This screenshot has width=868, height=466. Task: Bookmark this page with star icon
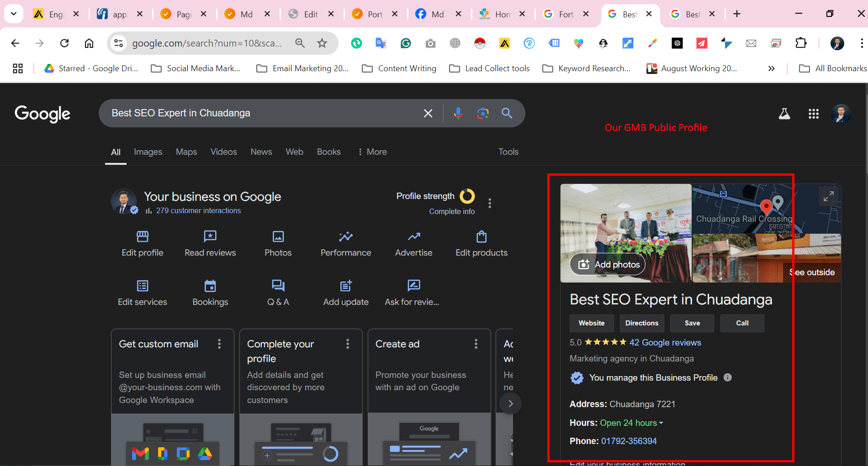(322, 43)
